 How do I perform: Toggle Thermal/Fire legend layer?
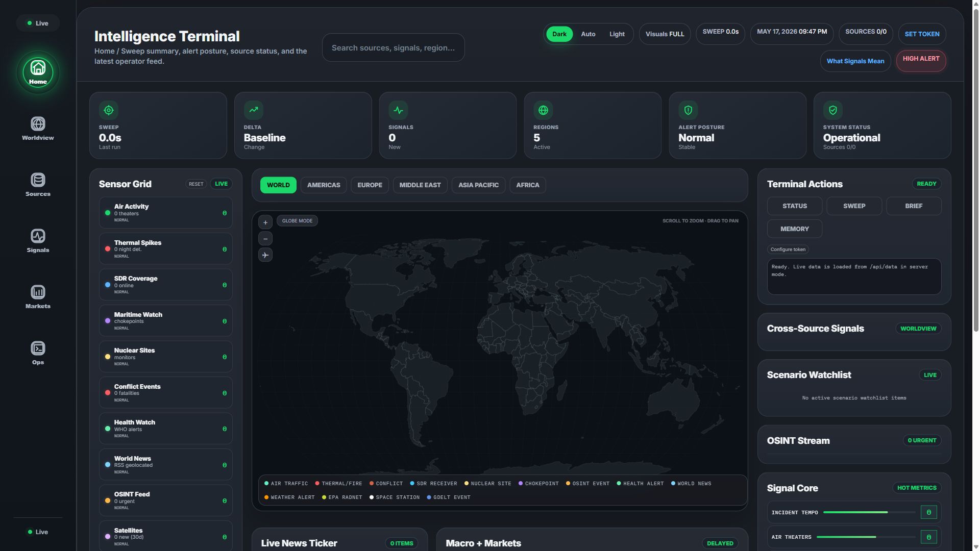click(x=339, y=484)
